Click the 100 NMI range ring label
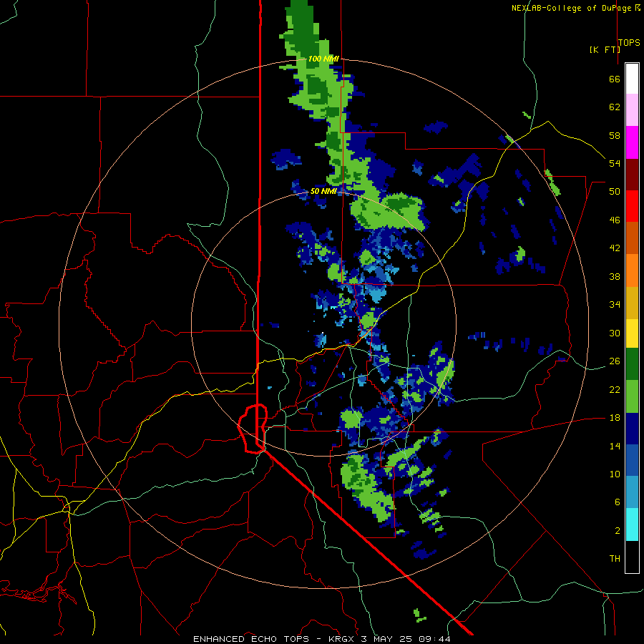The height and width of the screenshot is (644, 644). coord(323,59)
